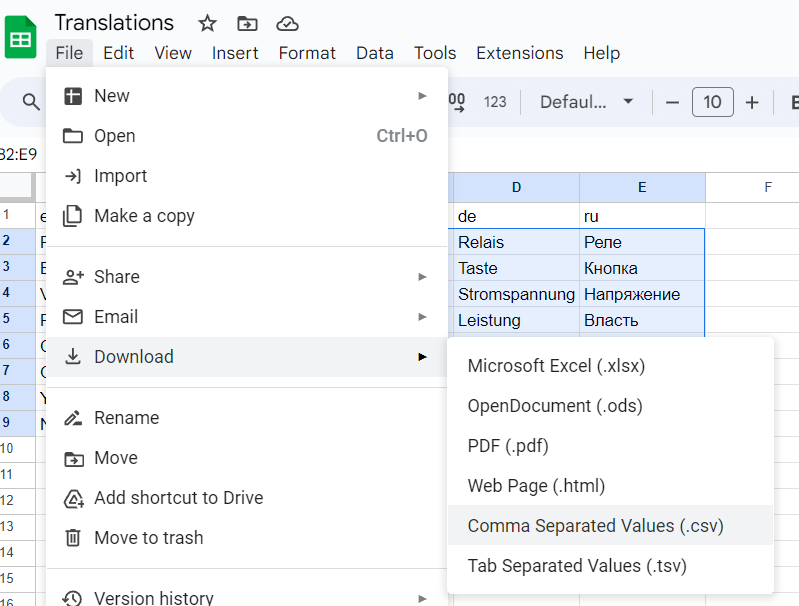Open the Format menu
This screenshot has width=799, height=606.
[307, 53]
